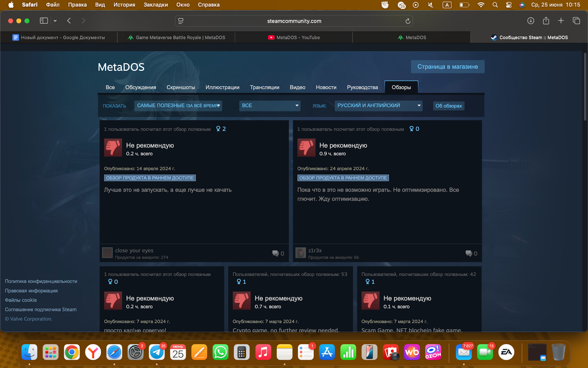Add a new tab with plus icon
The width and height of the screenshot is (588, 368).
[561, 21]
